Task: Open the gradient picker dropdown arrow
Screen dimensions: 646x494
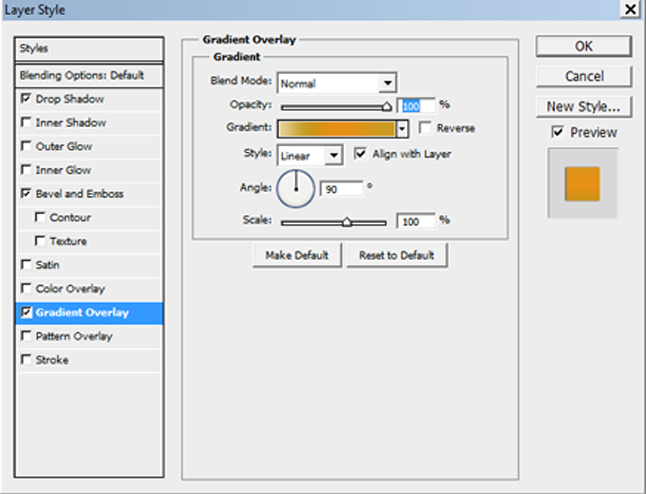Action: (402, 129)
